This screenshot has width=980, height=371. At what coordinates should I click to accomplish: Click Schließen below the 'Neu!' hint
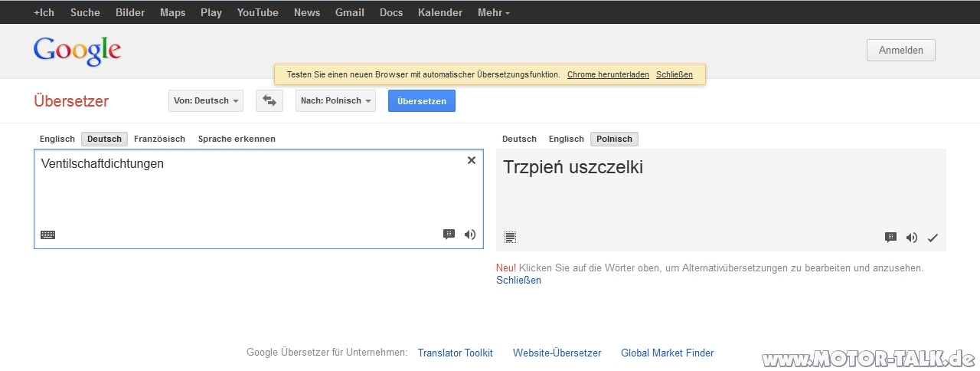click(x=518, y=280)
